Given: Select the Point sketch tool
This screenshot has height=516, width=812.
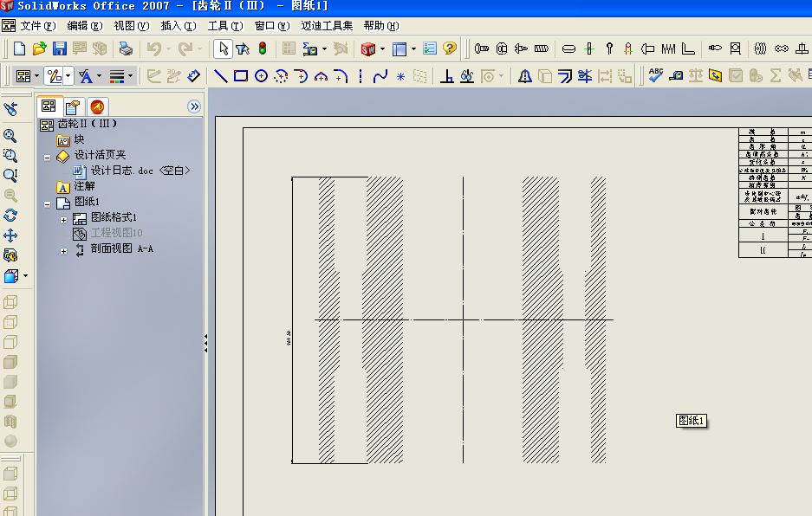Looking at the screenshot, I should click(x=400, y=76).
